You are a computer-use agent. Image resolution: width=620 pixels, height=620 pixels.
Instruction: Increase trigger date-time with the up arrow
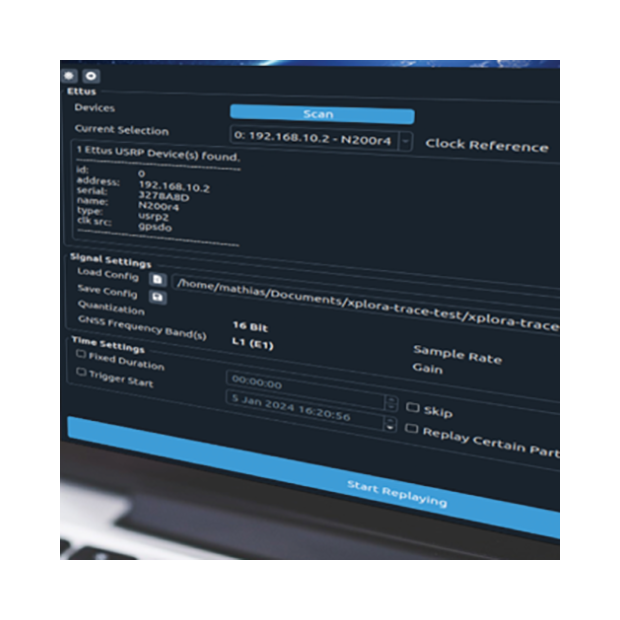coord(390,421)
